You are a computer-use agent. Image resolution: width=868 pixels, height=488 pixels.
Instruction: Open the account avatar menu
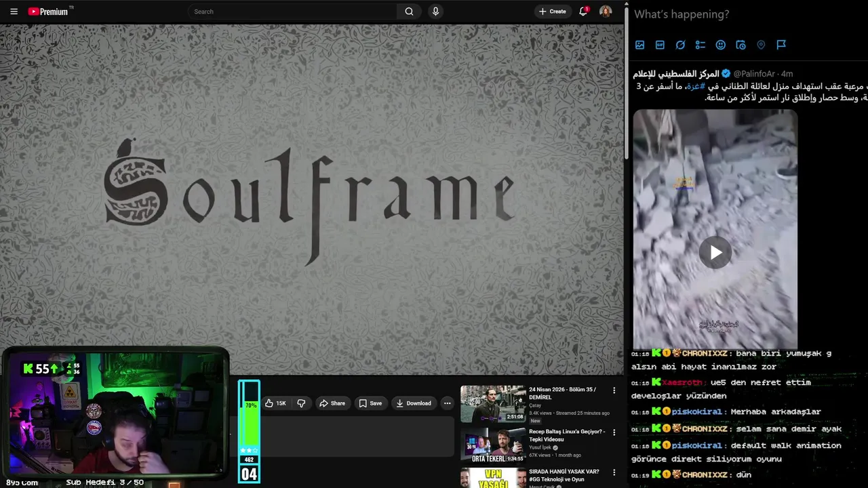(x=606, y=12)
